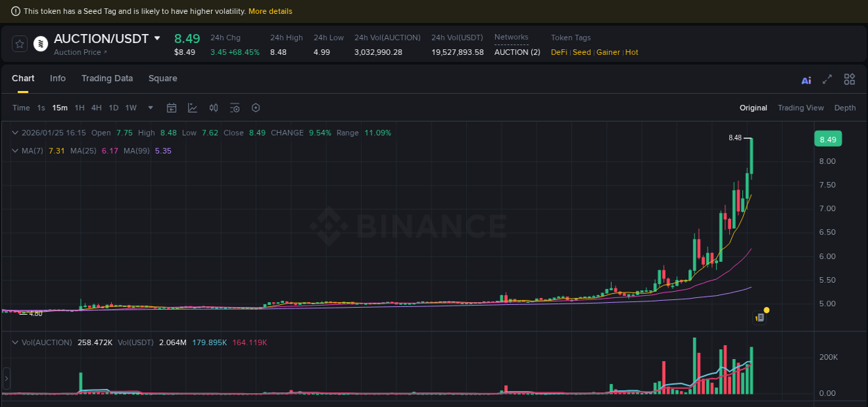Click the More details link in the banner
868x407 pixels.
(x=270, y=10)
